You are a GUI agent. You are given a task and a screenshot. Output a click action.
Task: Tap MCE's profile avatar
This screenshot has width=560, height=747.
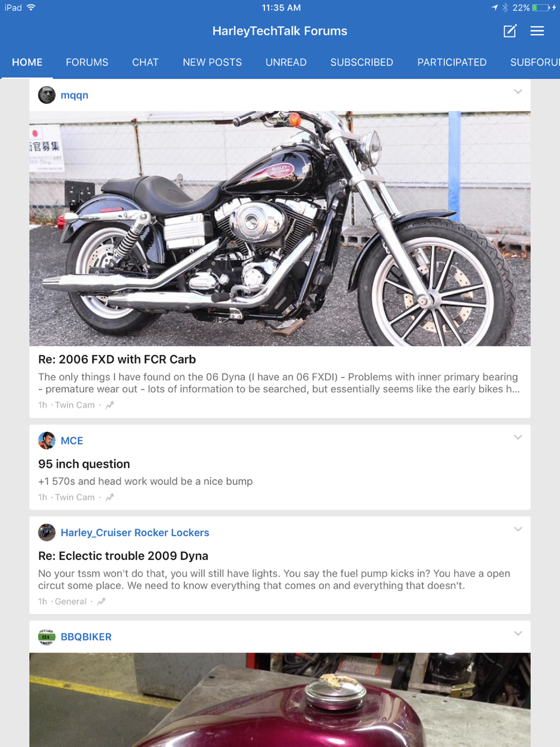(46, 441)
